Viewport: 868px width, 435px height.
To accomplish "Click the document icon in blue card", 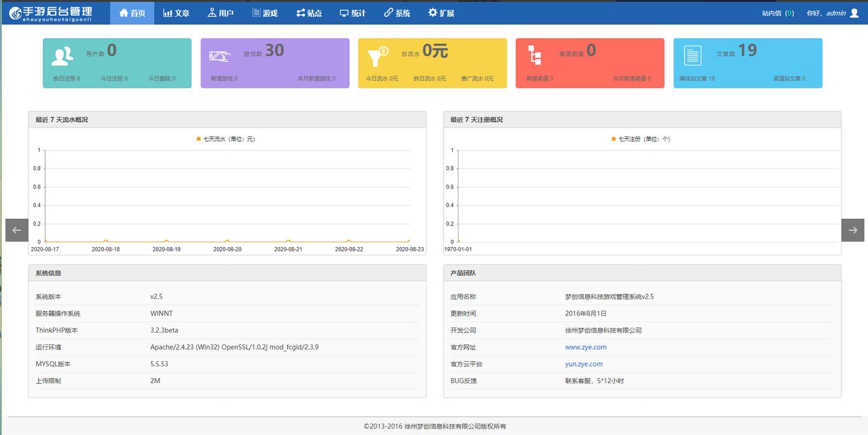I will [692, 56].
